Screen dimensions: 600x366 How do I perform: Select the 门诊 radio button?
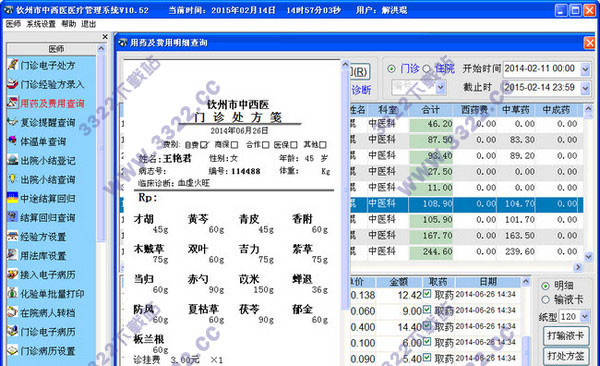(391, 69)
